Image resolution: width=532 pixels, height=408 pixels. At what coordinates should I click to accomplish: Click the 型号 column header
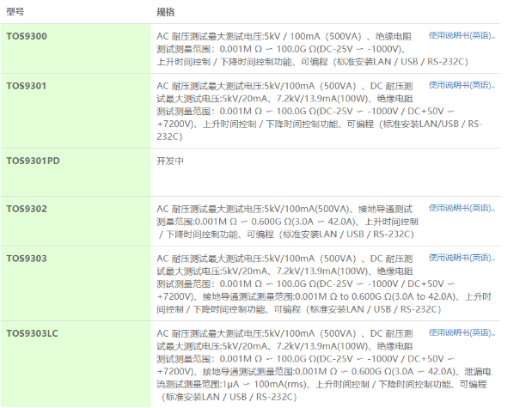[x=15, y=12]
